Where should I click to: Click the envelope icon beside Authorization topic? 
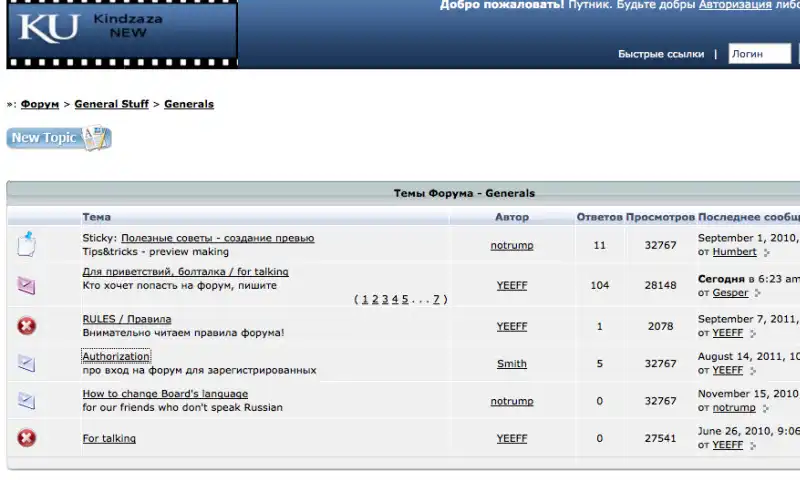pyautogui.click(x=27, y=363)
